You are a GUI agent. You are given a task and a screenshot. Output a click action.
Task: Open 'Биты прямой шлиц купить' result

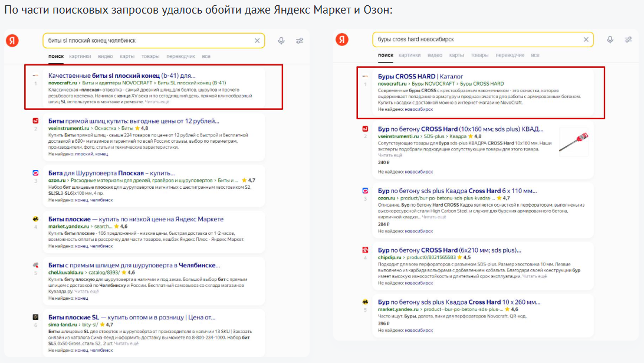pos(134,121)
